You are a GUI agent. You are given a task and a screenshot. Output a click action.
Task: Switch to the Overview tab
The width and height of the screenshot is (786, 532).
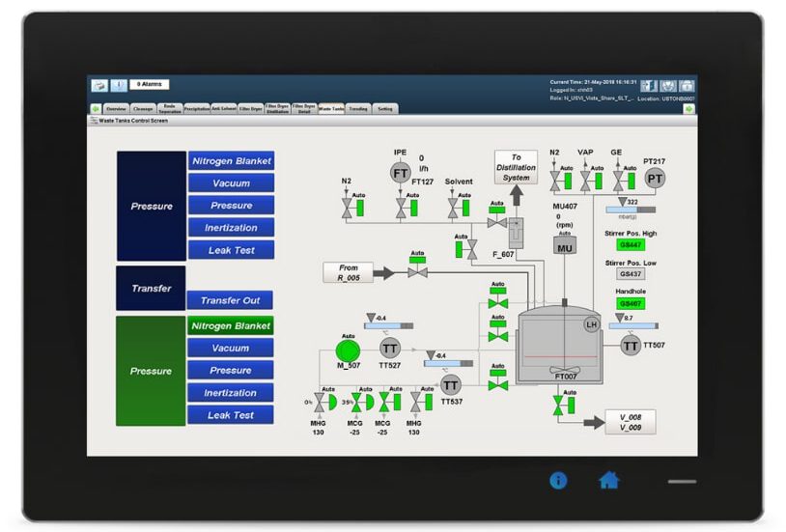point(116,109)
